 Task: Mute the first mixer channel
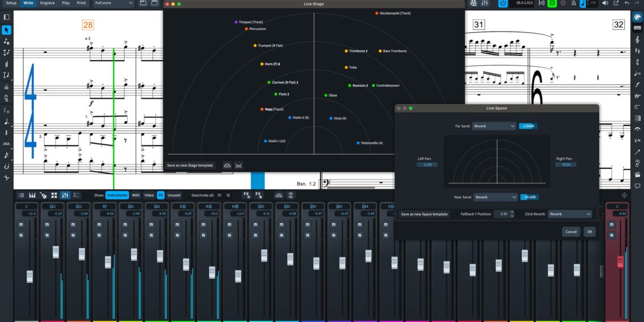click(21, 224)
